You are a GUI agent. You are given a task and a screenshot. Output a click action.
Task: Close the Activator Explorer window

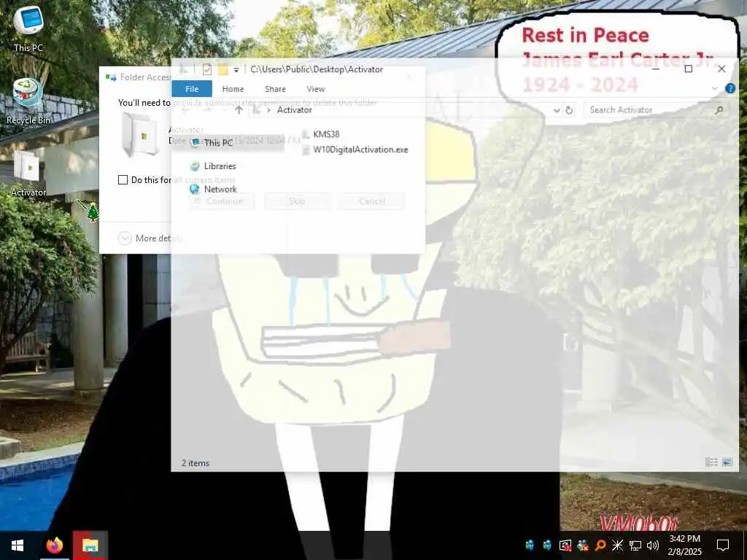pos(721,69)
